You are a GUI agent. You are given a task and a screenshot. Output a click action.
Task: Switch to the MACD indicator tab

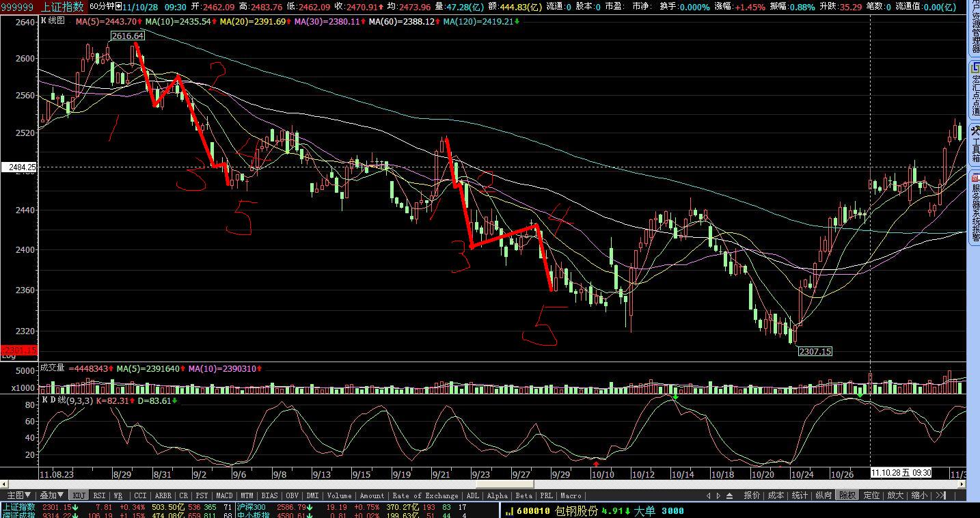[224, 495]
